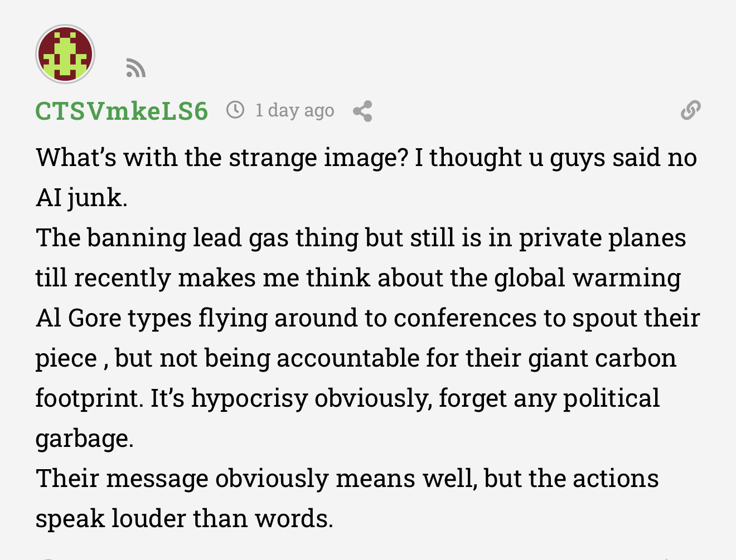
Task: Subscribe via the RSS feed icon
Action: point(135,68)
